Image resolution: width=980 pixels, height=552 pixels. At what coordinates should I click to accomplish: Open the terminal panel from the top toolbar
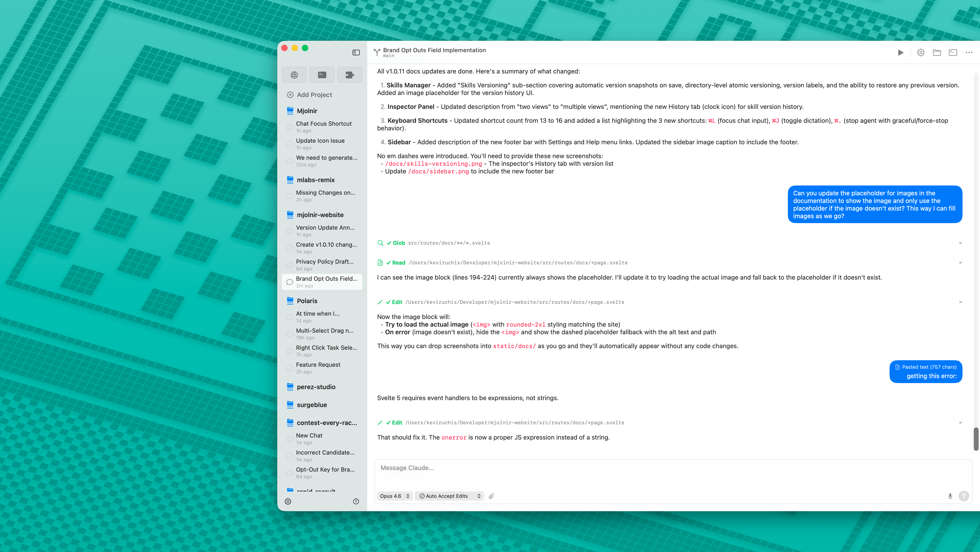[953, 53]
